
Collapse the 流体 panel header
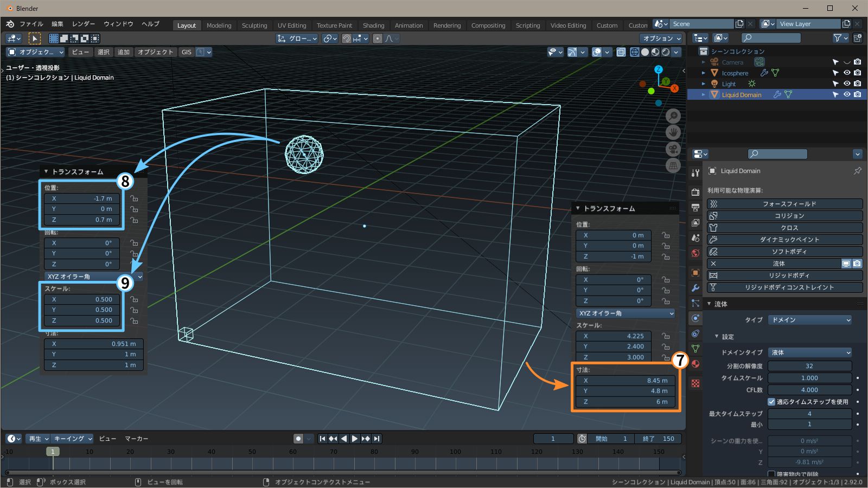(709, 304)
